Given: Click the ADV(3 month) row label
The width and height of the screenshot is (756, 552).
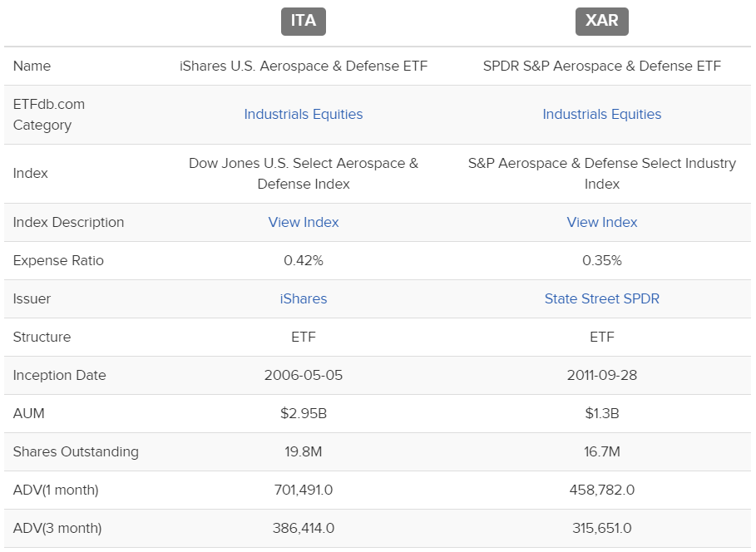Looking at the screenshot, I should coord(57,529).
